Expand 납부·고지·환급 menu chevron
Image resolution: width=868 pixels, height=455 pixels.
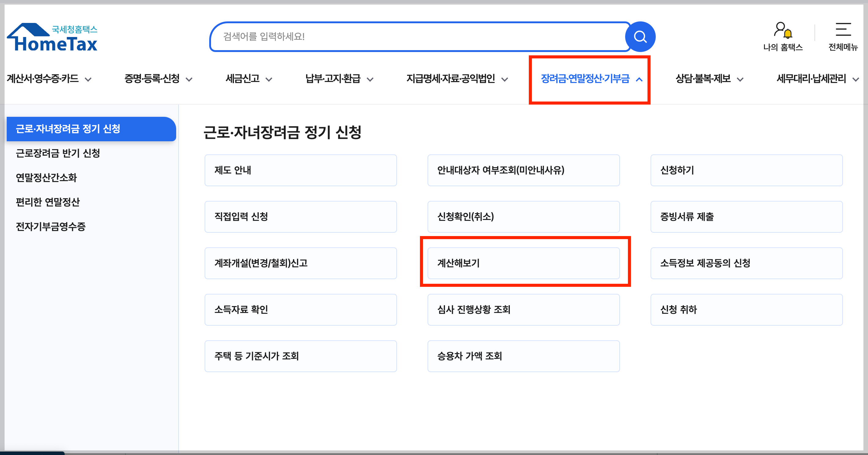coord(370,80)
